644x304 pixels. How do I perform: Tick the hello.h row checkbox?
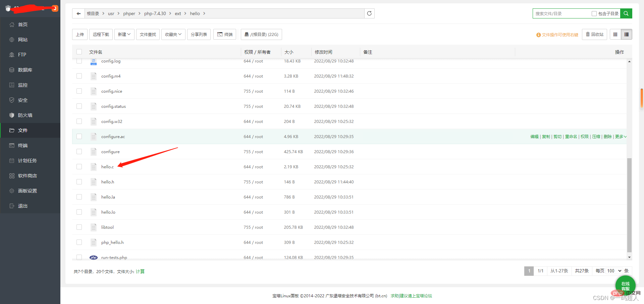[79, 182]
